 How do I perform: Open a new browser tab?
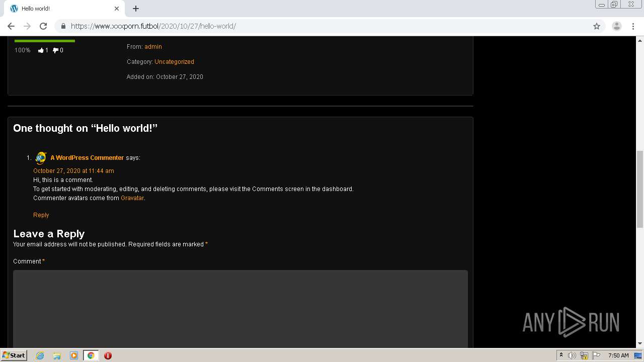pyautogui.click(x=136, y=9)
